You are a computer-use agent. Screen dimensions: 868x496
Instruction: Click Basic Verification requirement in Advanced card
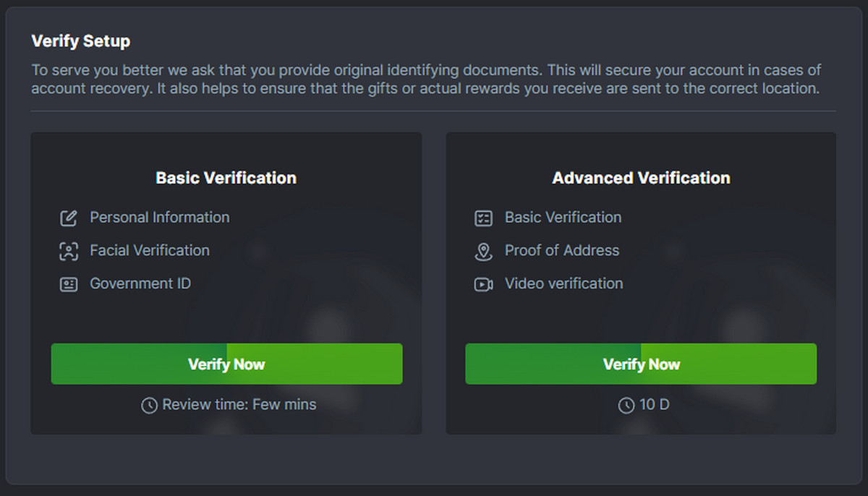(563, 218)
